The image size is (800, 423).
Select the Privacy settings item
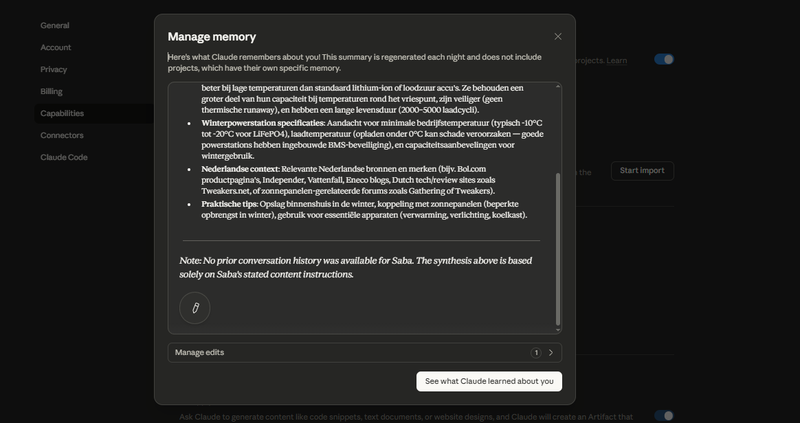(54, 69)
